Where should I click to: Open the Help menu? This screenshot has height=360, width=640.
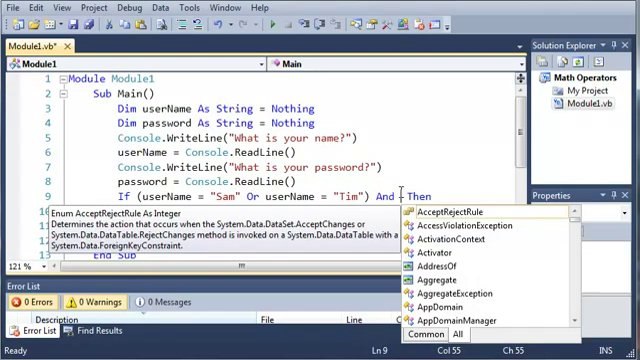pos(260,8)
